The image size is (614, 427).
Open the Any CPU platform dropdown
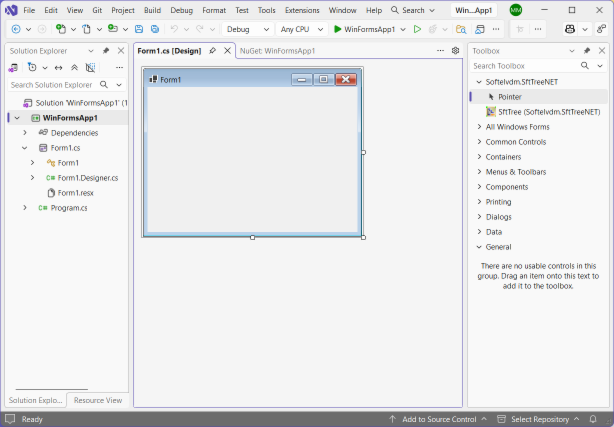tap(302, 29)
